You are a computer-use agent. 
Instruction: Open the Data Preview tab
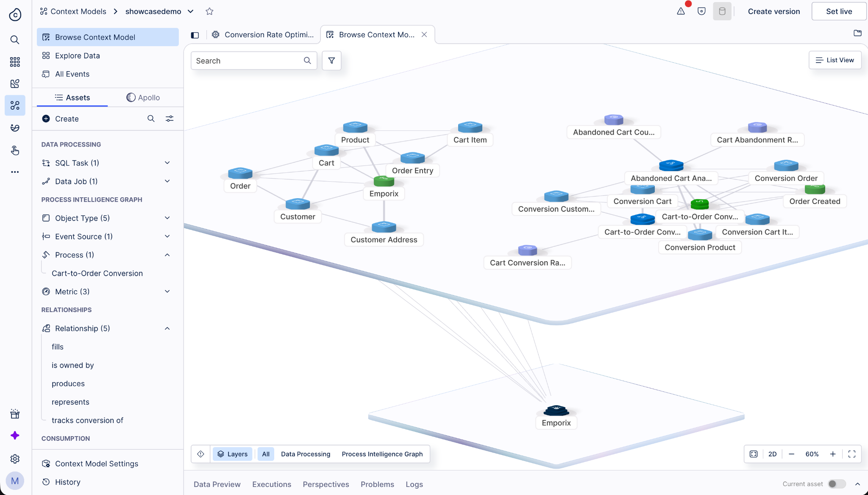(217, 484)
